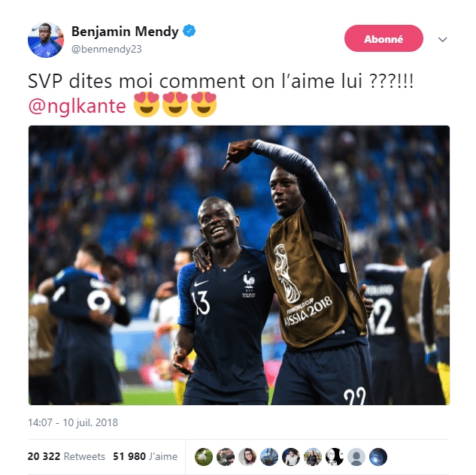
Task: Click the fifth liker avatar in white shirt
Action: coord(291,456)
